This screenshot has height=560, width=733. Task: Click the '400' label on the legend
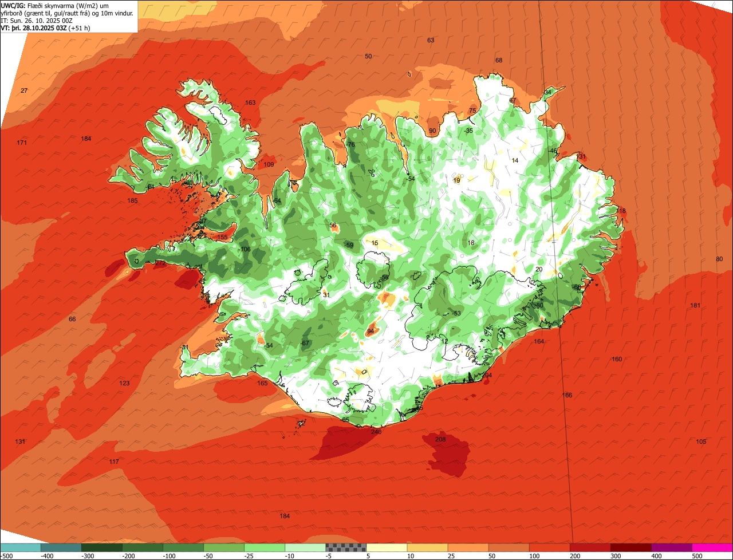[x=657, y=556]
